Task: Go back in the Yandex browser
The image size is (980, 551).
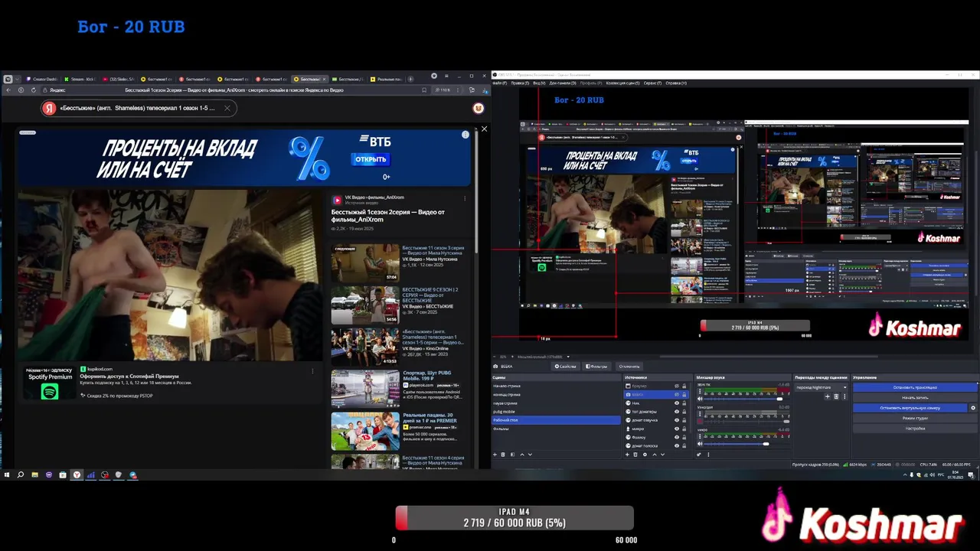Action: [x=8, y=90]
